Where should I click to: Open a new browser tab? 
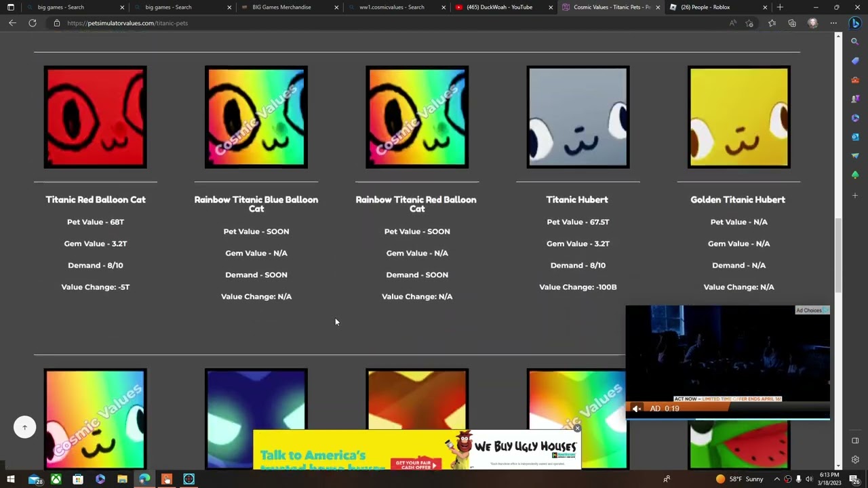780,7
